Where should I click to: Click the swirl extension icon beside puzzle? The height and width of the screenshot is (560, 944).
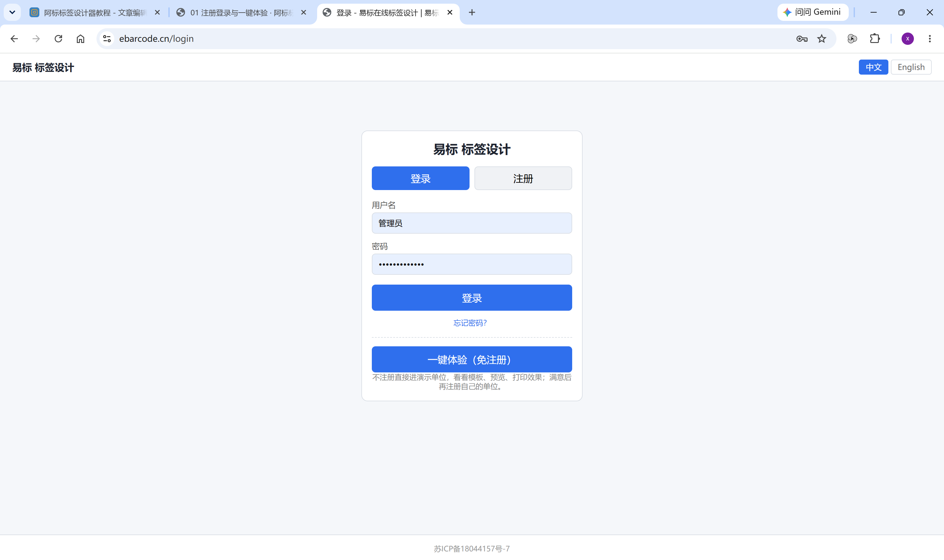click(x=852, y=38)
